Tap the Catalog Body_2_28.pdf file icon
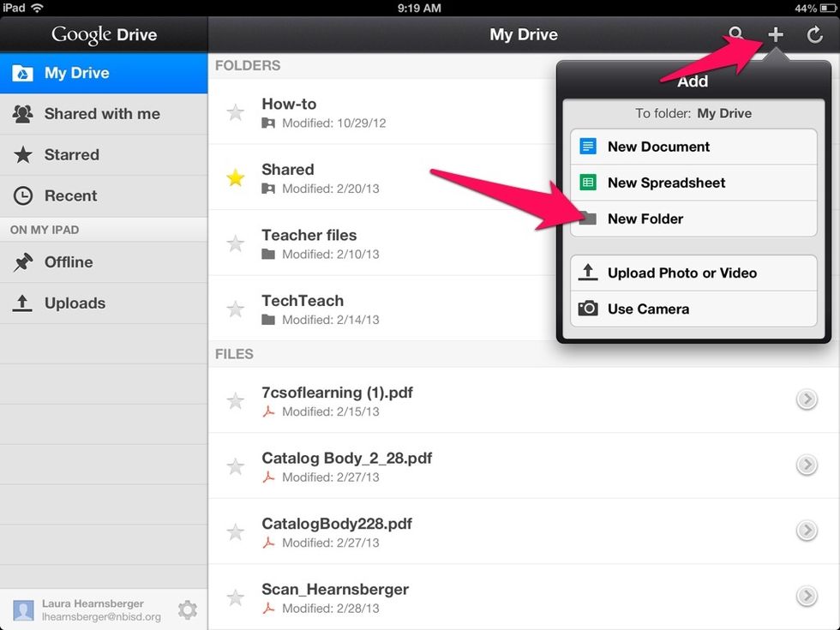 point(268,477)
